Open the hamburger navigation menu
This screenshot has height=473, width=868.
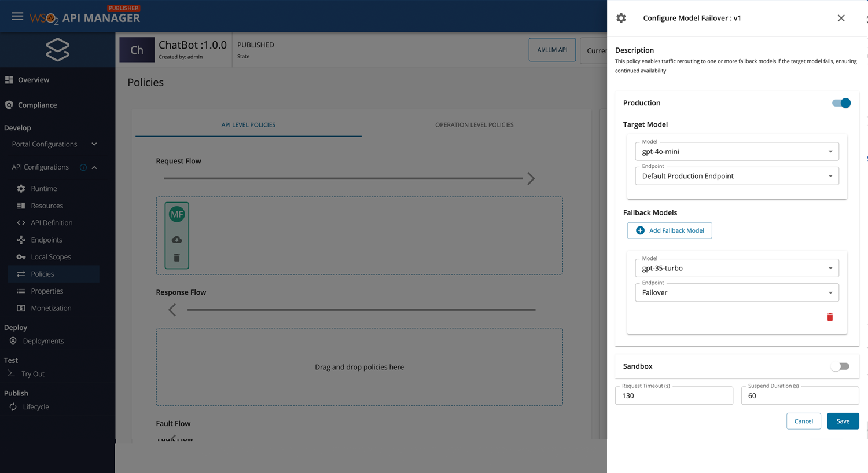(x=17, y=16)
